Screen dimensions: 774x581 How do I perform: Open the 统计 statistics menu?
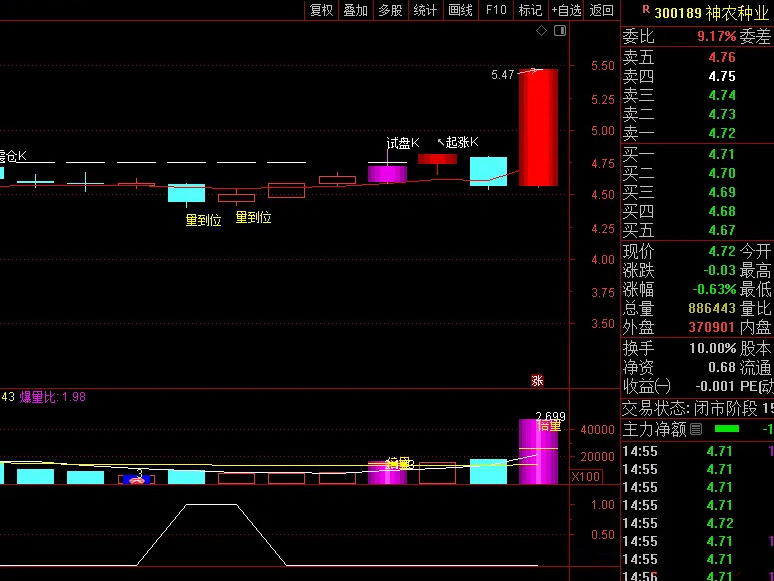point(425,10)
